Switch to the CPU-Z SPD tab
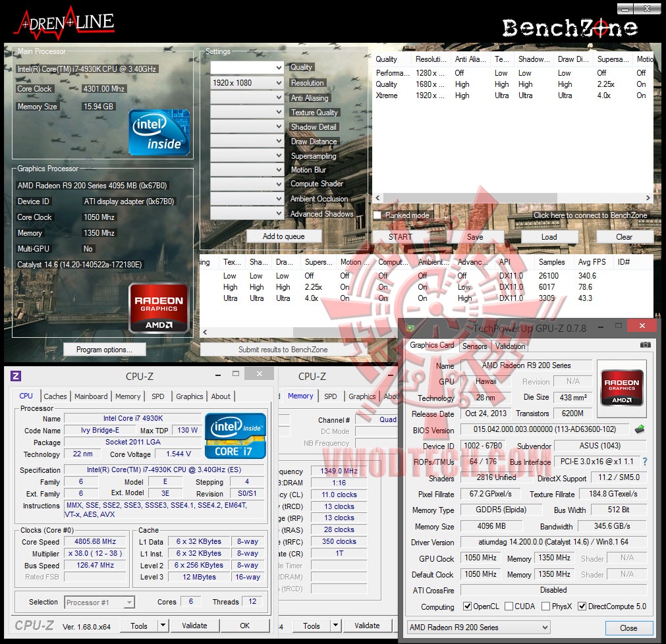Viewport: 666px width, 644px height. (x=158, y=396)
